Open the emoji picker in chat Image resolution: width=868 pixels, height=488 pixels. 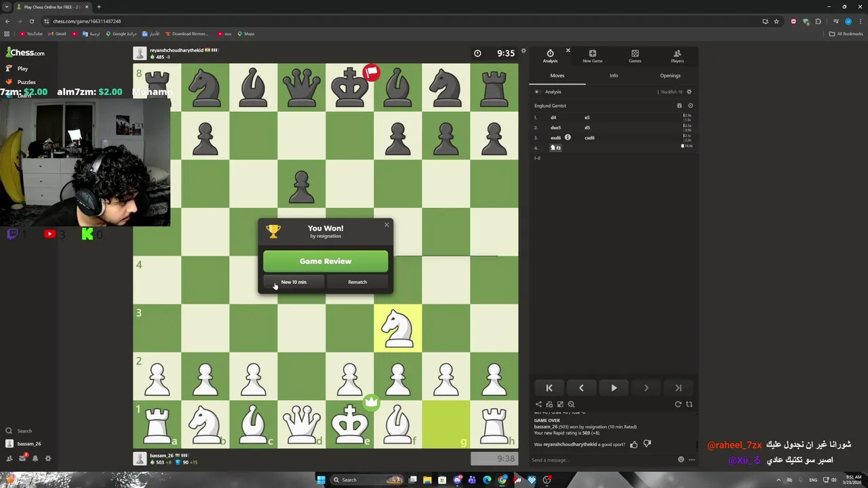(x=681, y=460)
